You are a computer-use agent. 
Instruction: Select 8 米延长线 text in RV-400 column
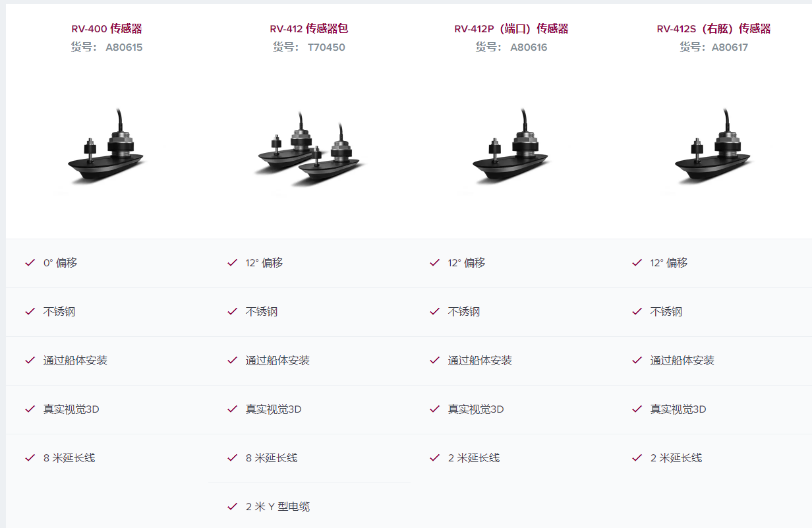pyautogui.click(x=69, y=457)
